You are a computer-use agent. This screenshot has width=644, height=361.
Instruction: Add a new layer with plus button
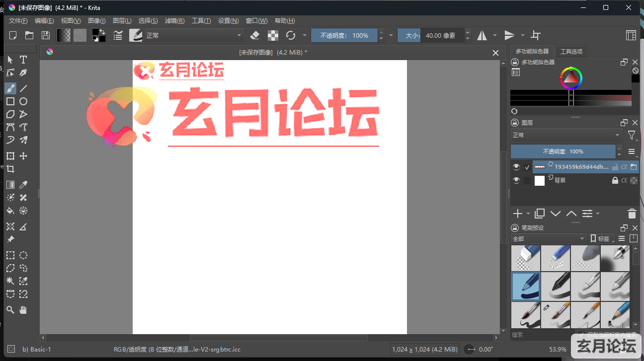[x=518, y=214]
